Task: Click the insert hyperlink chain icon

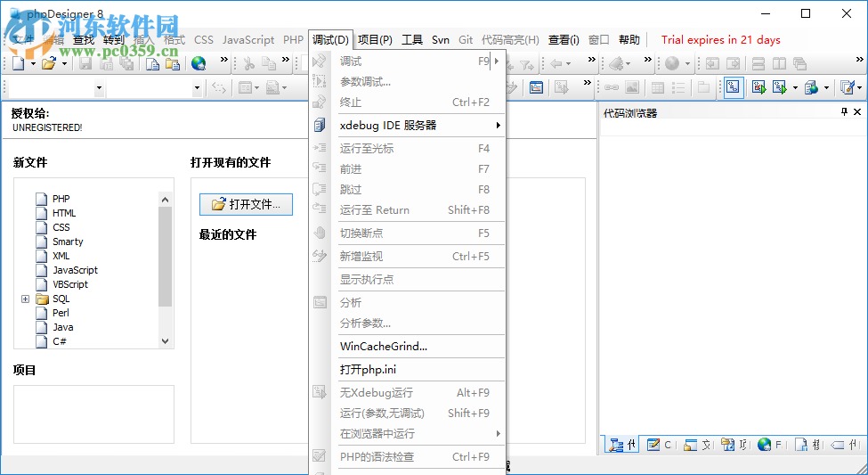Action: 611,87
